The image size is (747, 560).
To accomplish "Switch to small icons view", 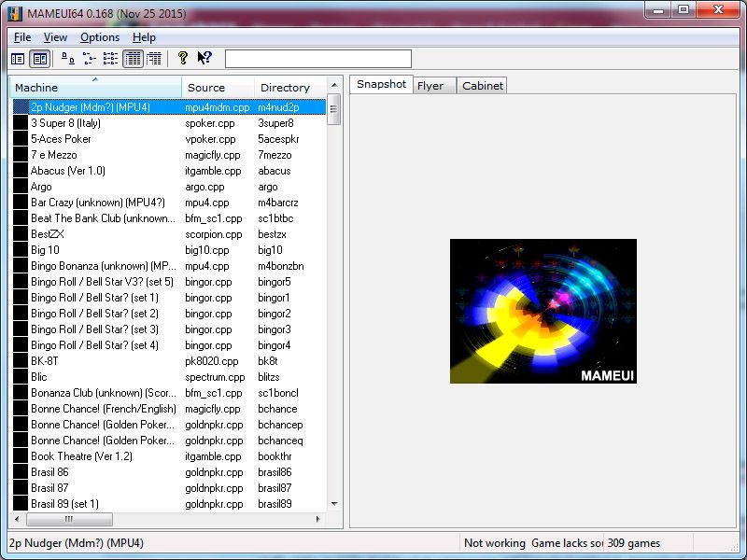I will (x=90, y=59).
